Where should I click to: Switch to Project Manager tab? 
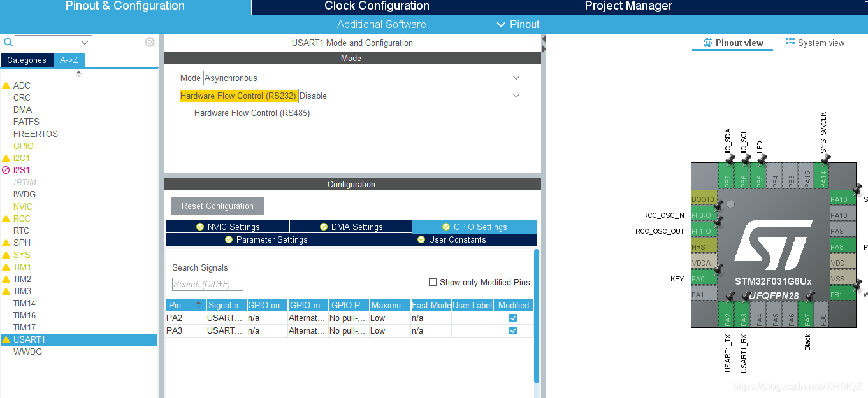tap(628, 6)
